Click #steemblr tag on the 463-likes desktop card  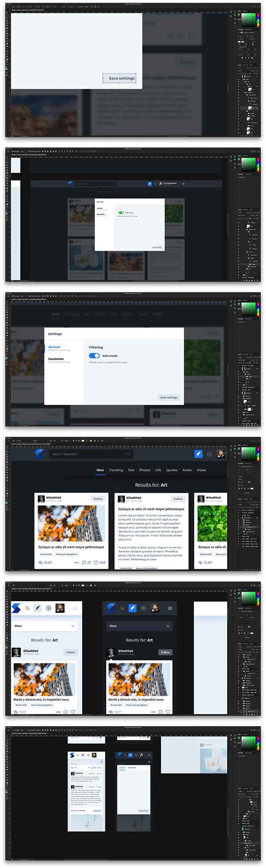click(x=46, y=554)
